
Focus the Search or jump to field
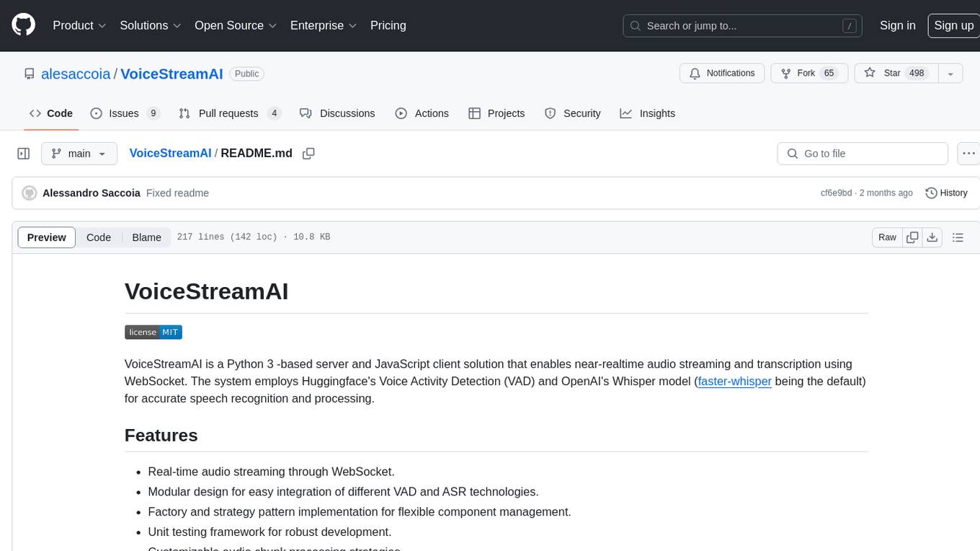tap(743, 26)
